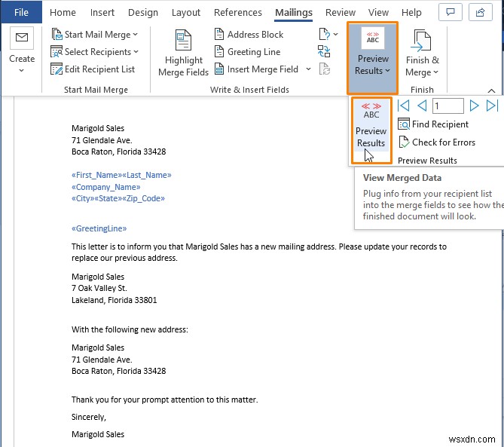Image resolution: width=504 pixels, height=447 pixels.
Task: Expand the Create dropdown arrow
Action: click(22, 70)
